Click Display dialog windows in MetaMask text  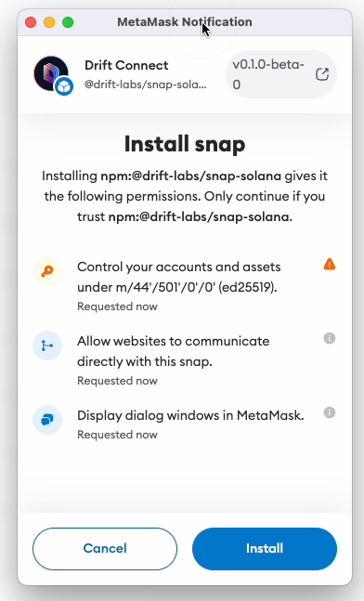pos(190,415)
